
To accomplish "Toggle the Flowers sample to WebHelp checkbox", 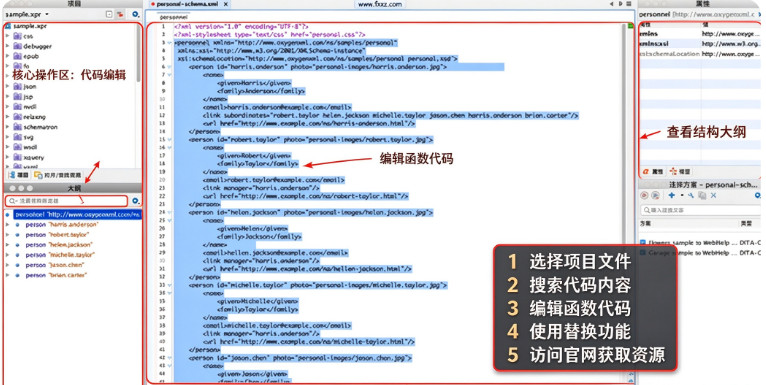I will pyautogui.click(x=643, y=242).
